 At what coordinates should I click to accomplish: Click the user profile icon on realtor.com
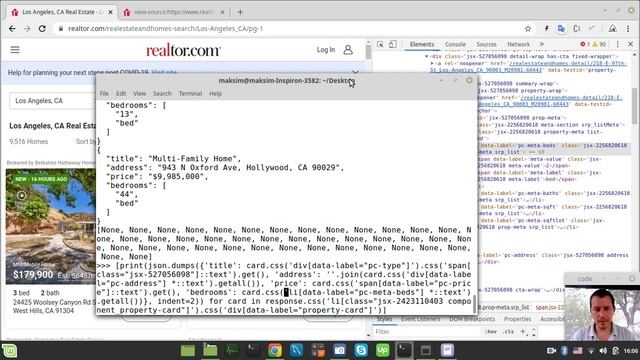click(x=348, y=50)
